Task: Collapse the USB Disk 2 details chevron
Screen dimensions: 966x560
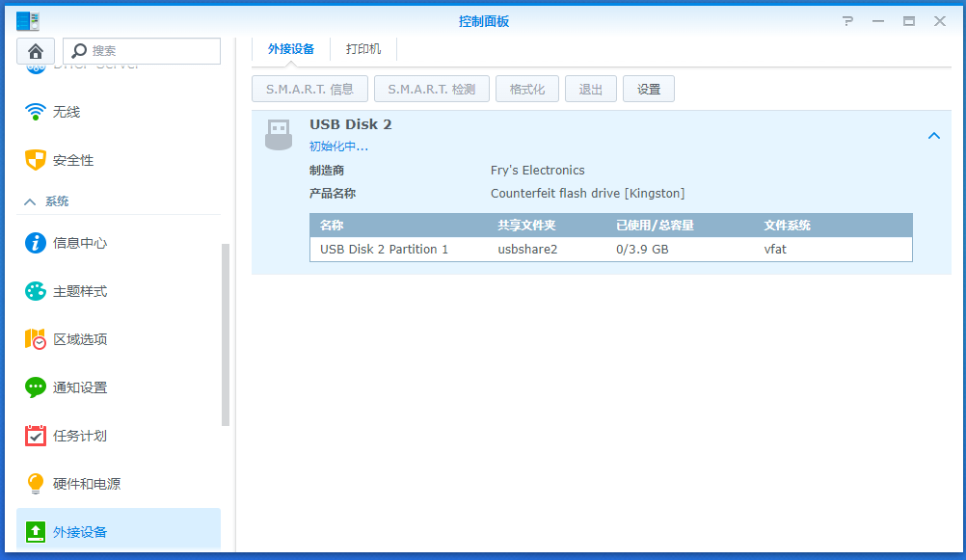Action: tap(934, 136)
